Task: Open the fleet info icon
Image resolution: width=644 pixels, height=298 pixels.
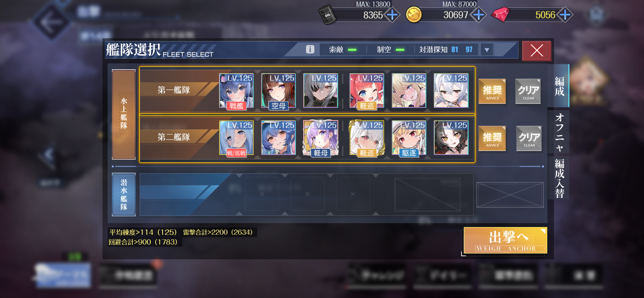Action: point(310,49)
